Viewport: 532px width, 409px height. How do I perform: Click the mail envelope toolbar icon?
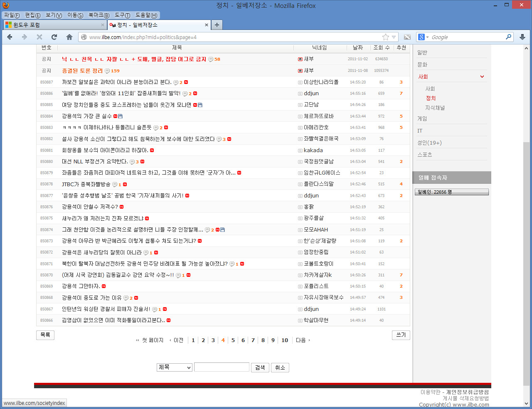tap(407, 37)
